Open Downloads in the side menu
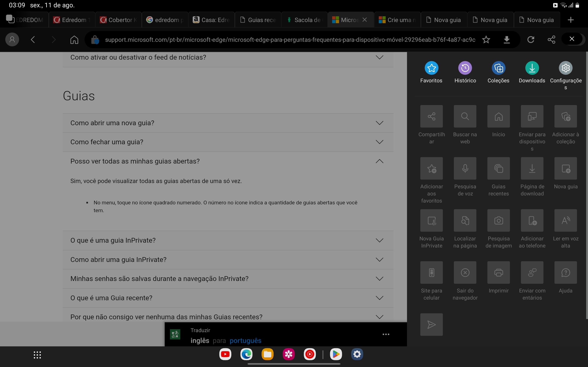This screenshot has width=588, height=367. 532,68
